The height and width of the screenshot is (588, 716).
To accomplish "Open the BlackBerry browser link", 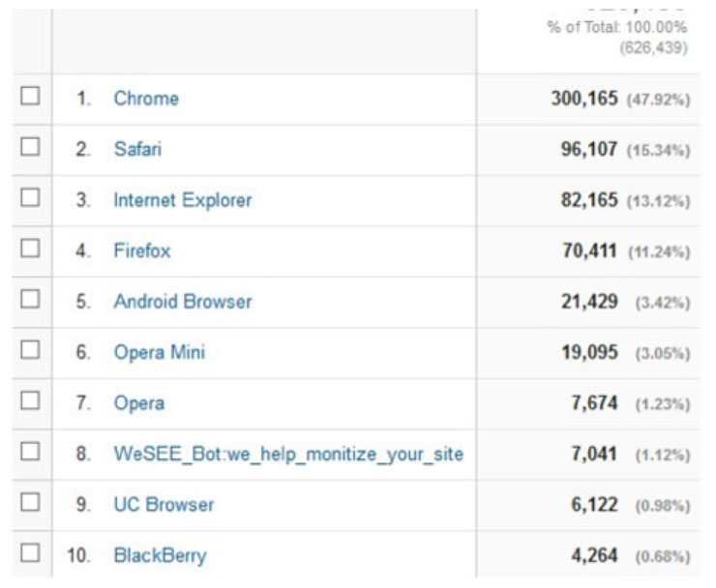I will tap(160, 556).
